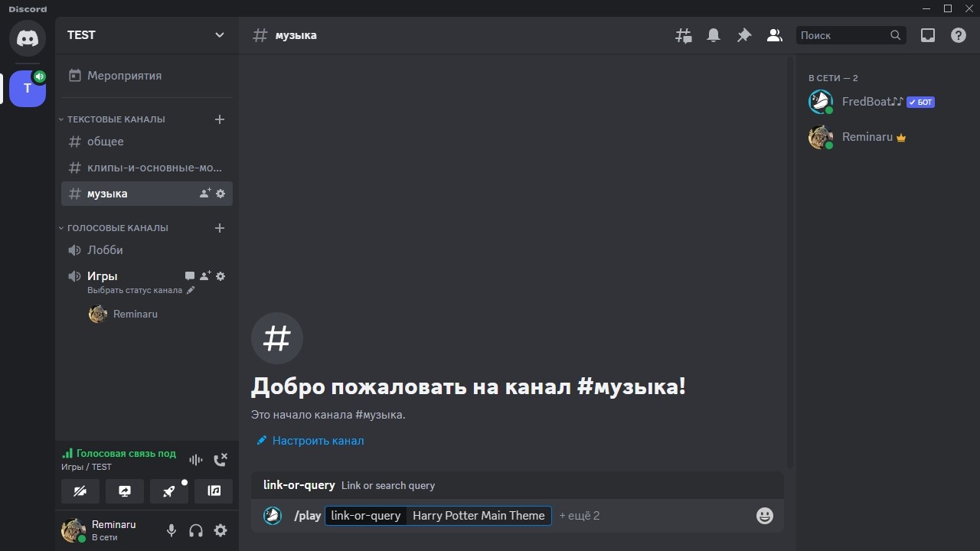Deafen audio with headphones icon

196,530
